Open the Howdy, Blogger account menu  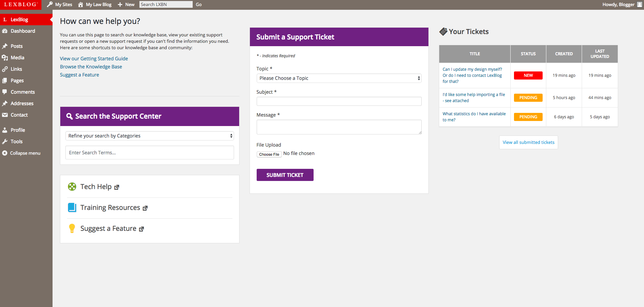622,5
